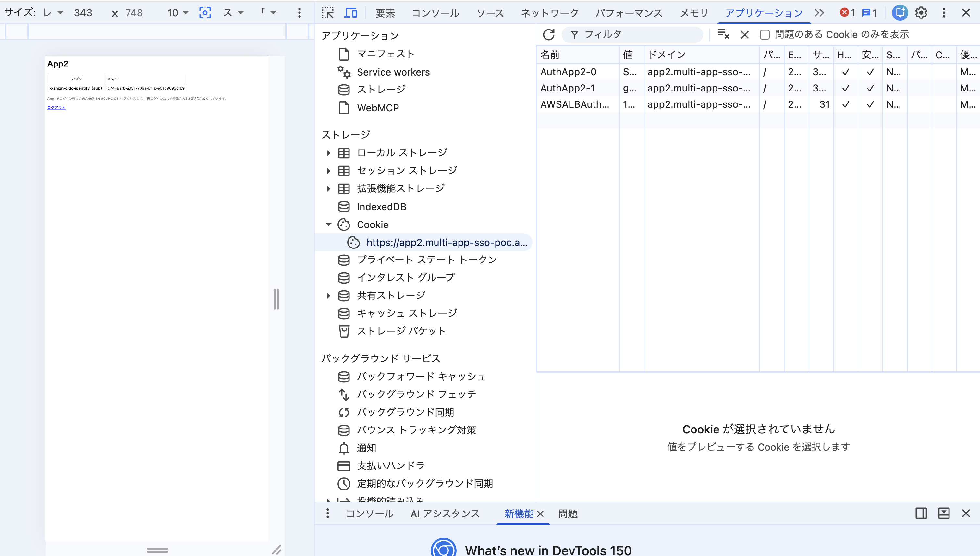
Task: Switch to Performance (パフォーマンス) tab
Action: click(629, 13)
